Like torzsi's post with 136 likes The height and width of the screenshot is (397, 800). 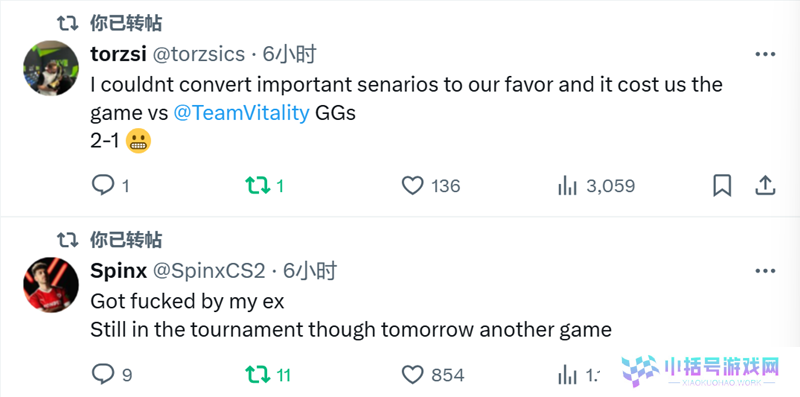(412, 186)
